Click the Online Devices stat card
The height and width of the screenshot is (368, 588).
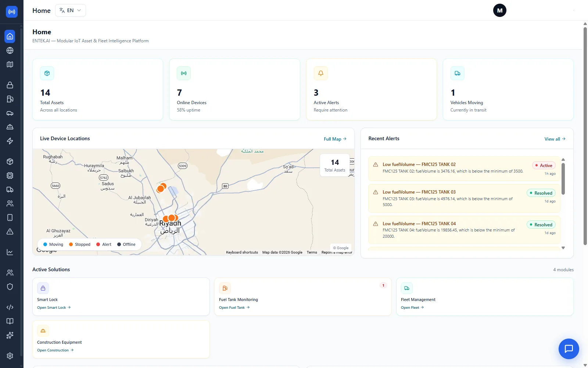[234, 89]
